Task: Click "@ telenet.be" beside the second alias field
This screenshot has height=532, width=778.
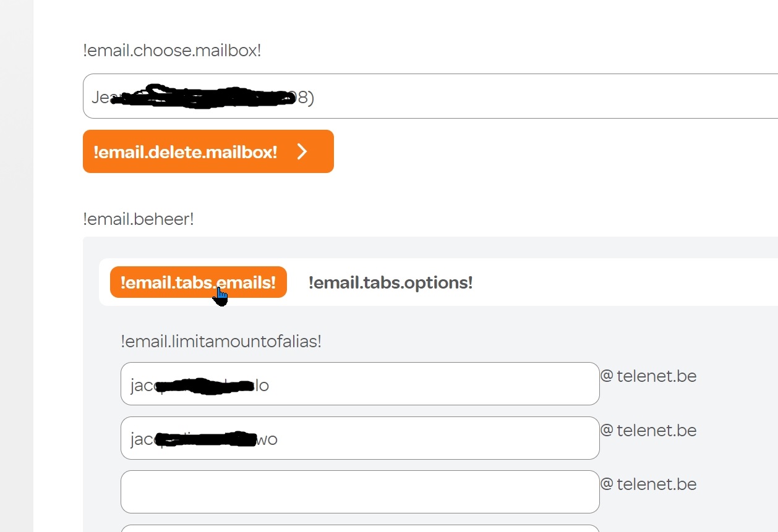Action: (x=649, y=430)
